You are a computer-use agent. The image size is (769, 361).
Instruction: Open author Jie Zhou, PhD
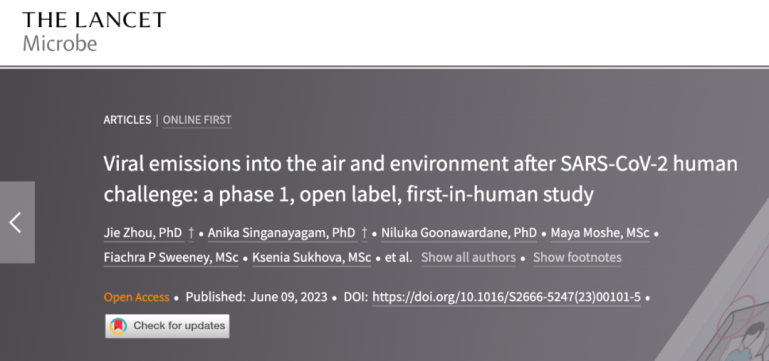pyautogui.click(x=143, y=233)
